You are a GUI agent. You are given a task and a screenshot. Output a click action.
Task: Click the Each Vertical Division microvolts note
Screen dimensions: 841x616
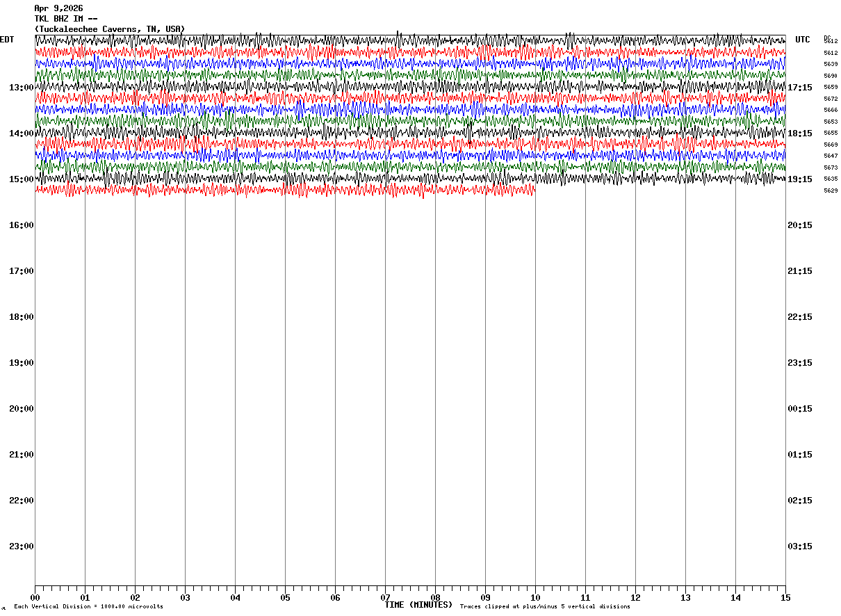pos(88,607)
